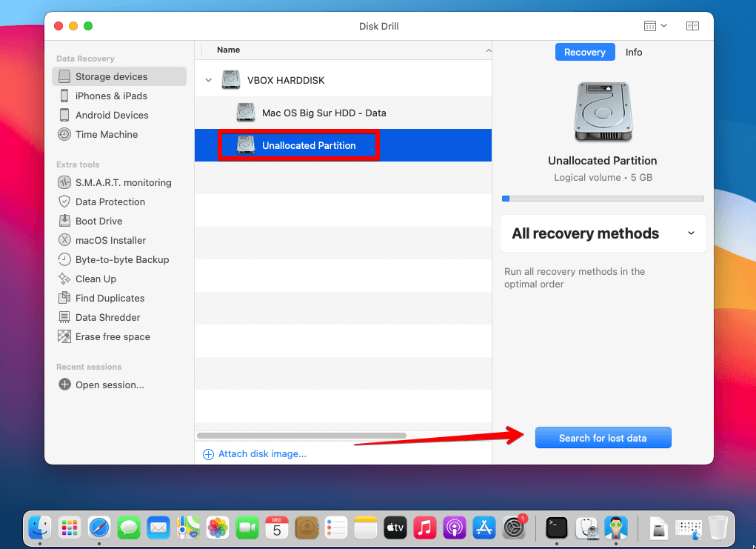Open iPhones & iPads recovery section

111,96
